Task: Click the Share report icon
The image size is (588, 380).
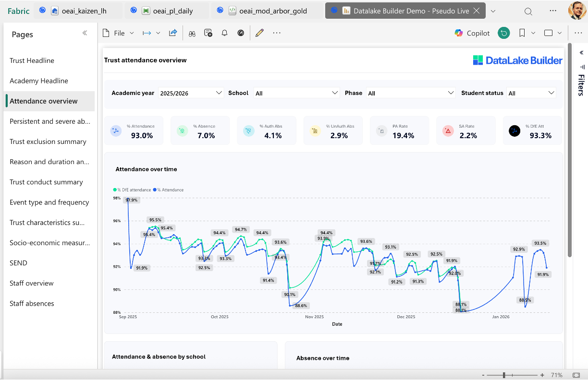Action: click(173, 33)
